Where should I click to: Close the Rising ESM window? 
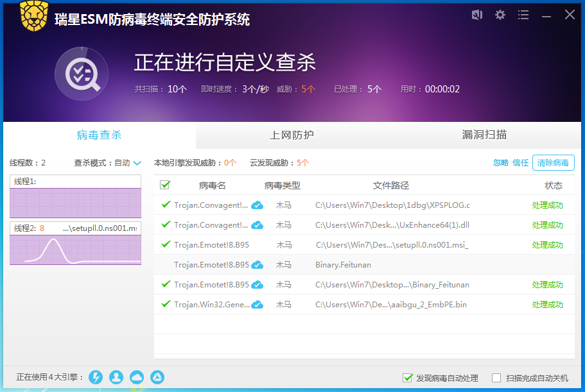click(x=570, y=15)
